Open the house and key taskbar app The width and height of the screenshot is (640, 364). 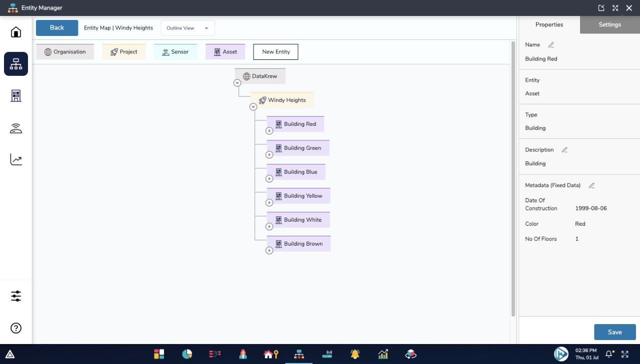pyautogui.click(x=270, y=354)
